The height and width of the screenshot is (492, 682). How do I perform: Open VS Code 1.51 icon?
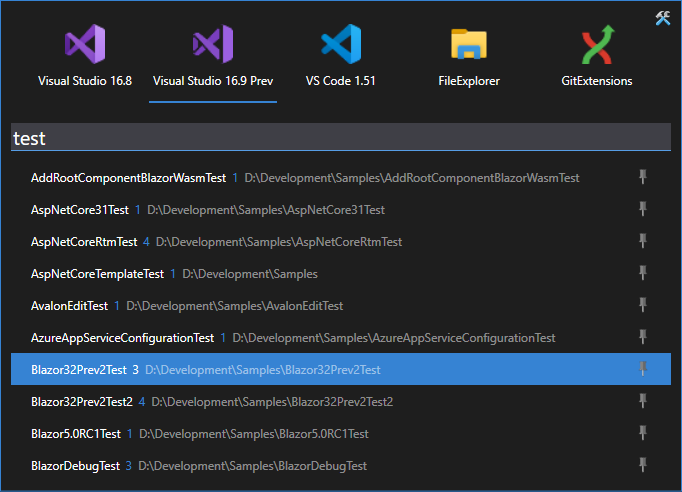(x=341, y=44)
